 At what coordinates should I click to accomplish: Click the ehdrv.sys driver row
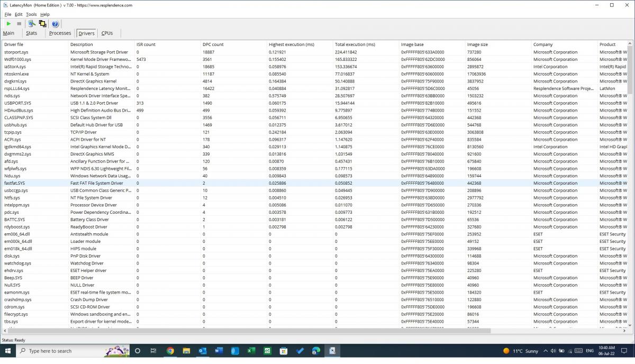(x=315, y=270)
